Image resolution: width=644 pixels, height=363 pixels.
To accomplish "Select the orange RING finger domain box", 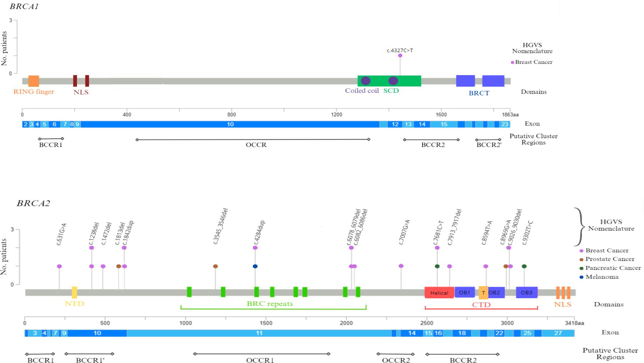I will [x=34, y=81].
